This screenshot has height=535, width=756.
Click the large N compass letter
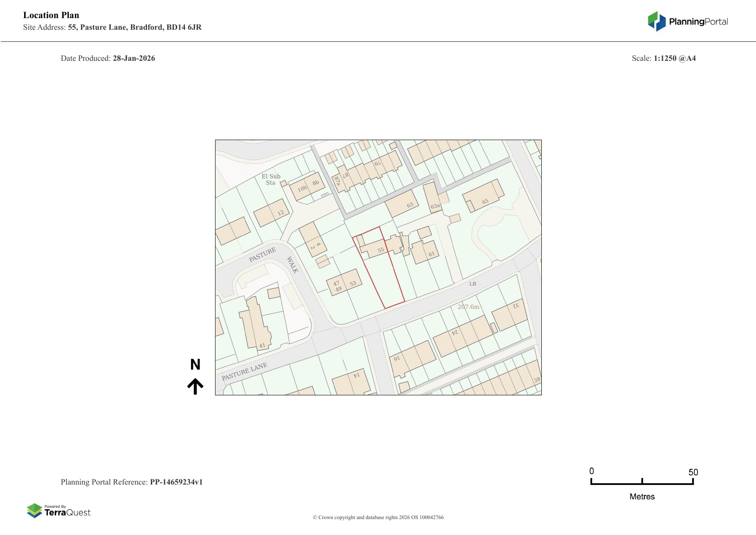pyautogui.click(x=195, y=365)
